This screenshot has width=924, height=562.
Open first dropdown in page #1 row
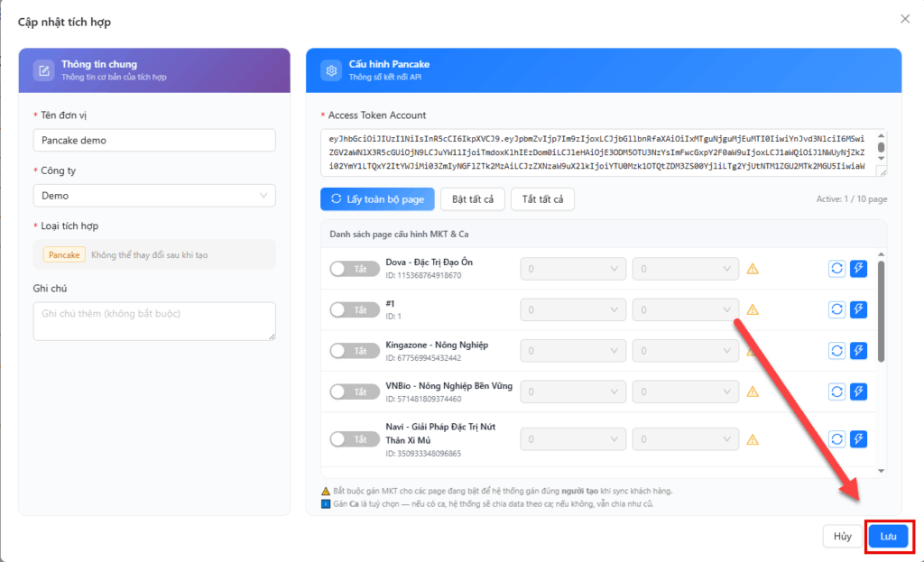tap(573, 309)
